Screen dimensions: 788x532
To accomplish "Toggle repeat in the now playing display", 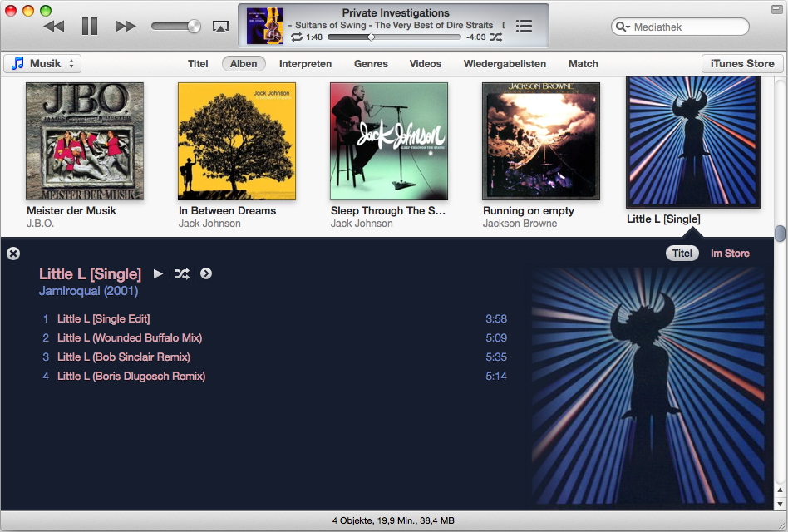I will point(297,37).
